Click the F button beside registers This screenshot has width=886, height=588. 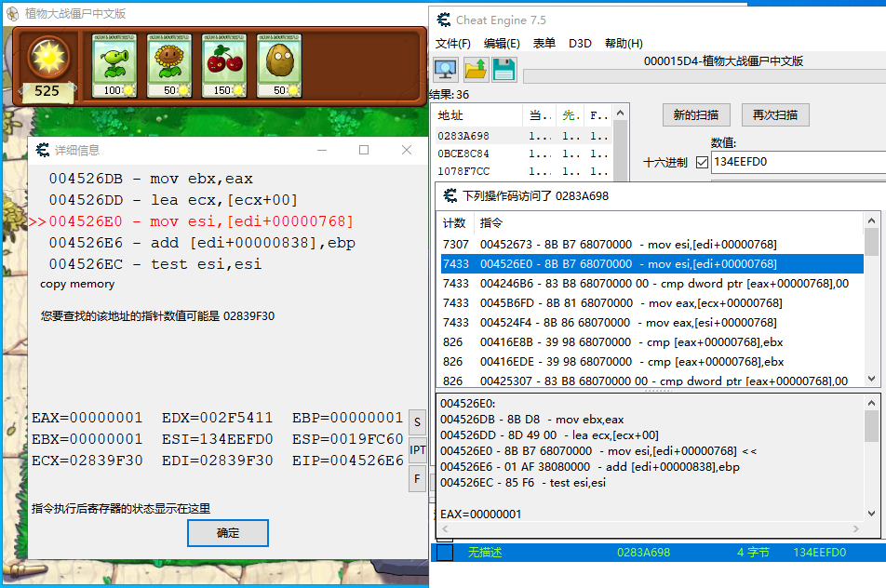[417, 479]
